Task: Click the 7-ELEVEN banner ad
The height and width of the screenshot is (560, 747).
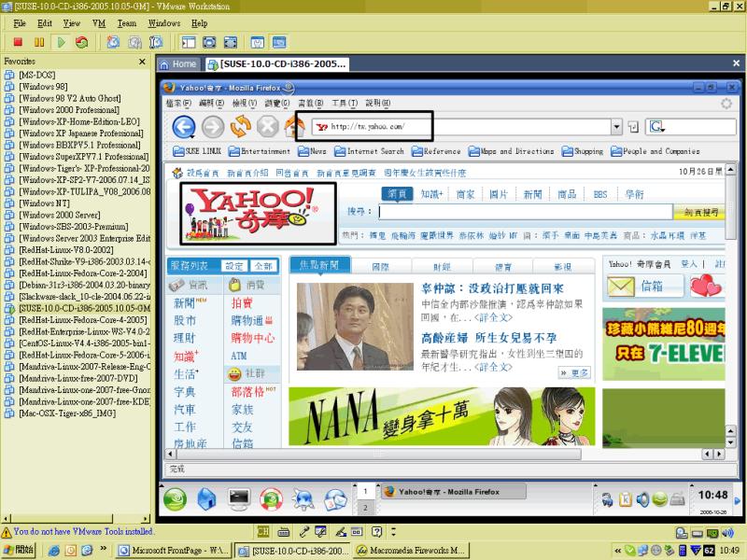Action: click(664, 343)
